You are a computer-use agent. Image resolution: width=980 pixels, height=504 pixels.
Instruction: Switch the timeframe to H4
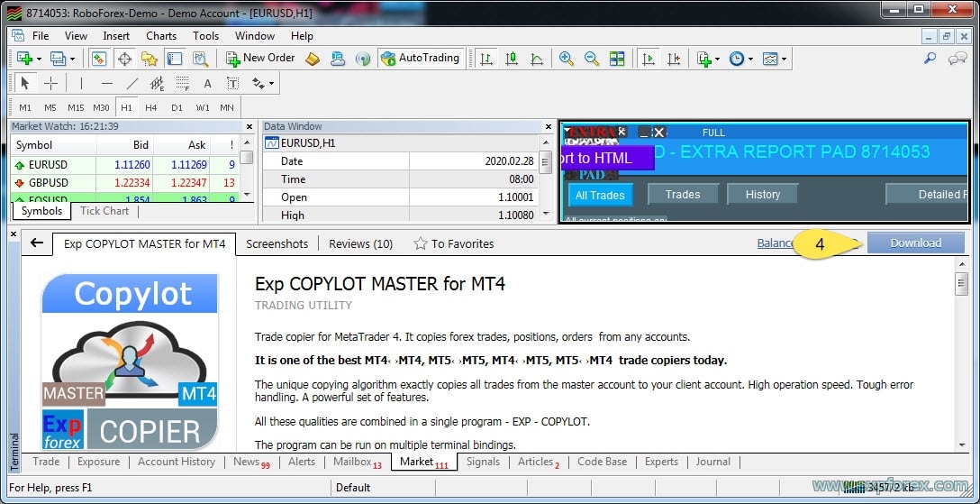pyautogui.click(x=151, y=107)
